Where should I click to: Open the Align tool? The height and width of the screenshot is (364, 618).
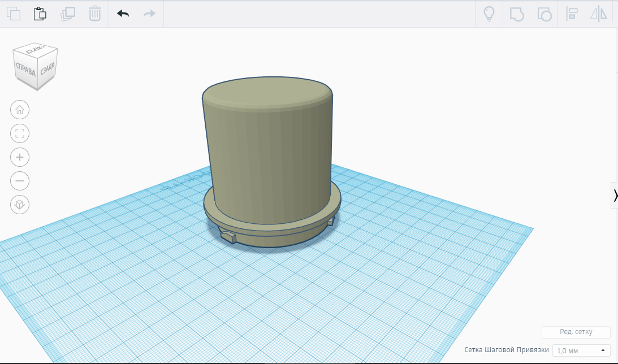(572, 14)
